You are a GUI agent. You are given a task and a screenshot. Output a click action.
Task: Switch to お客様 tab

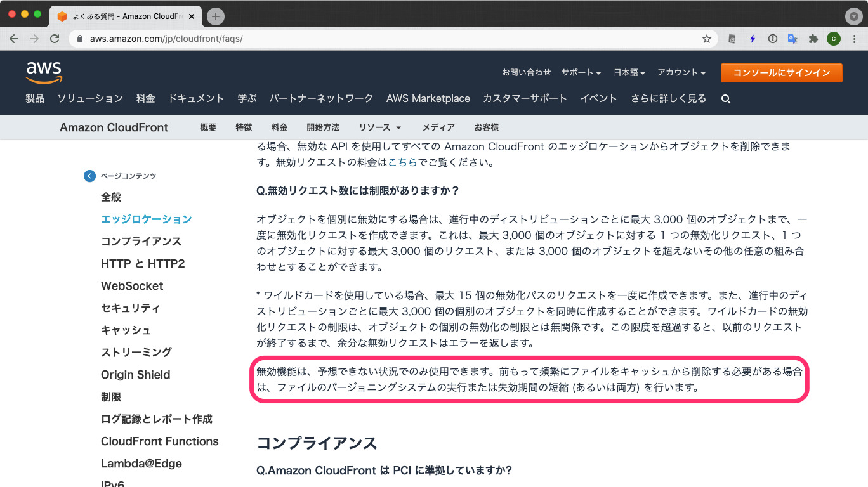tap(486, 127)
